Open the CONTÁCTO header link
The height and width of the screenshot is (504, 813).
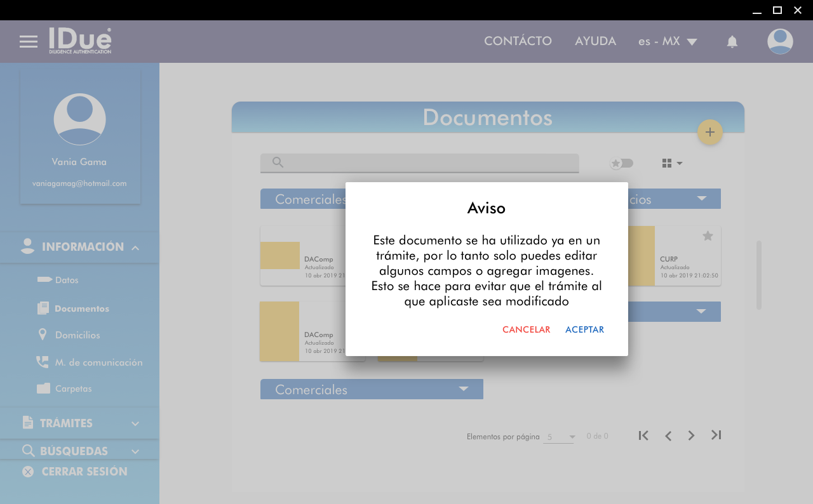click(x=518, y=41)
